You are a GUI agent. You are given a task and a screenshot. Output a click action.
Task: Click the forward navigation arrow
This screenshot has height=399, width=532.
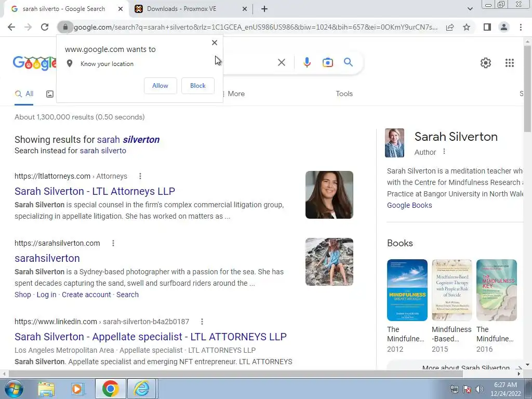(28, 27)
